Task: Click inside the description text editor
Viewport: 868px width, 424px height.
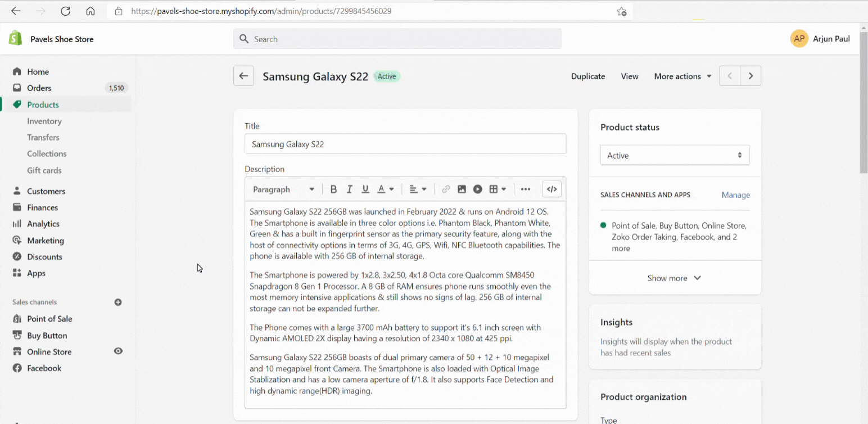Action: [x=405, y=304]
